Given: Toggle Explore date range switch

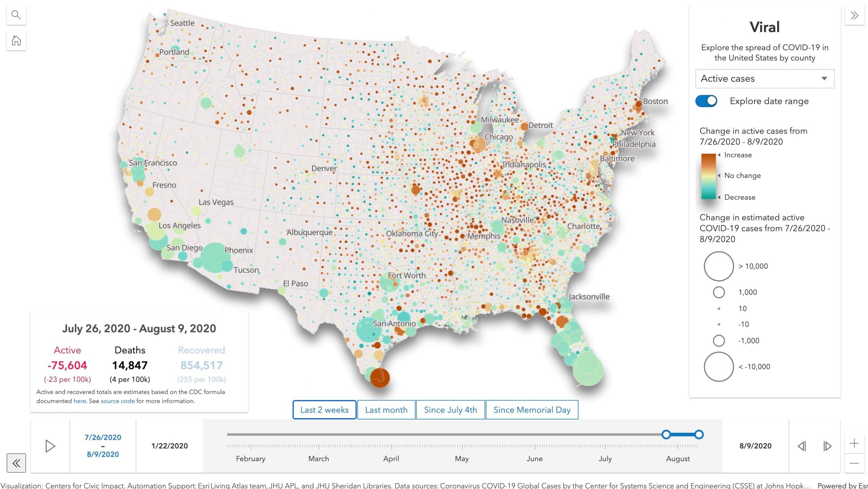Looking at the screenshot, I should pos(706,101).
